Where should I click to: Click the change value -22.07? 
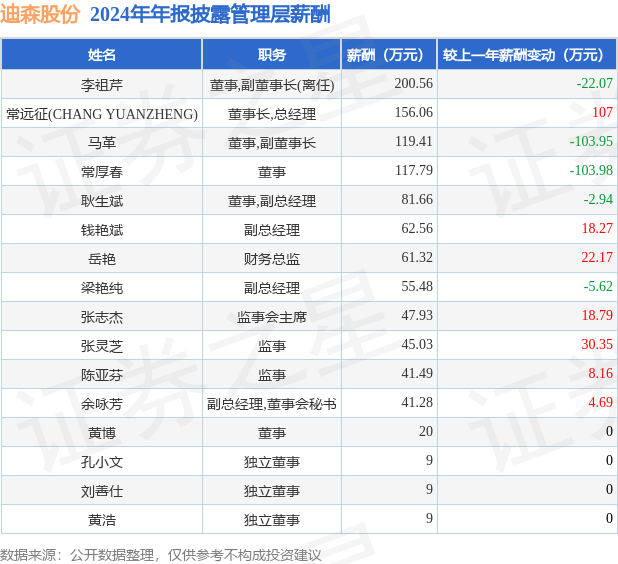[594, 83]
